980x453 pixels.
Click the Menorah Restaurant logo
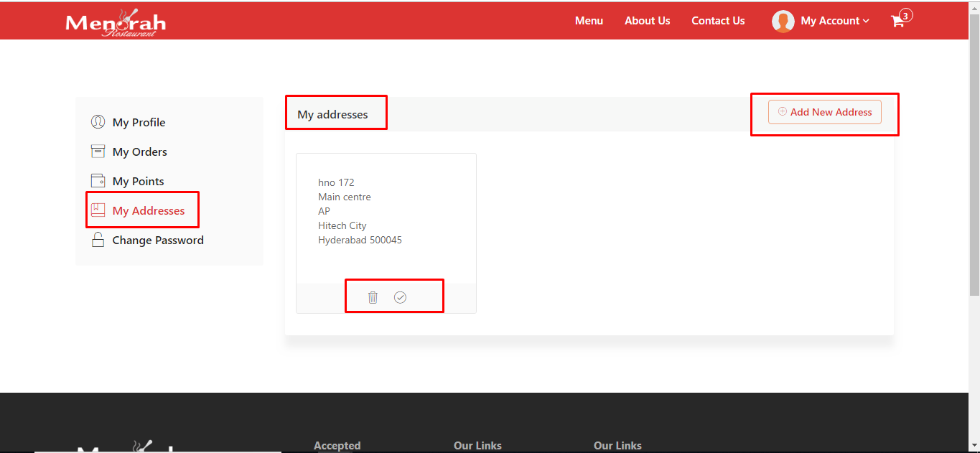(x=116, y=23)
